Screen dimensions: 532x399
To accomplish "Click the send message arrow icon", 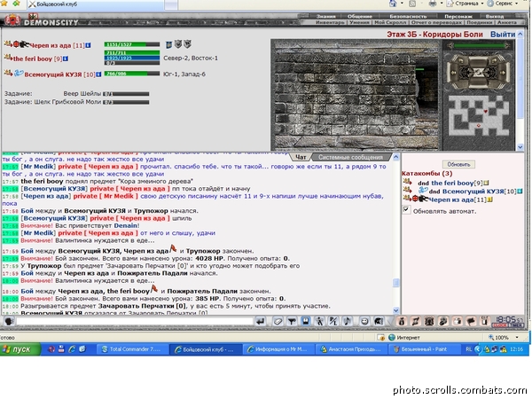I will (x=260, y=321).
